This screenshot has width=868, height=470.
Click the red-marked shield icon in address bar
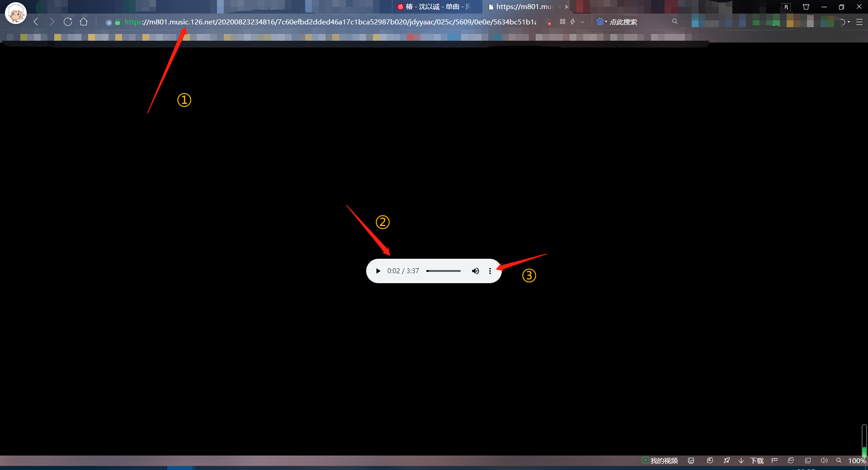549,22
